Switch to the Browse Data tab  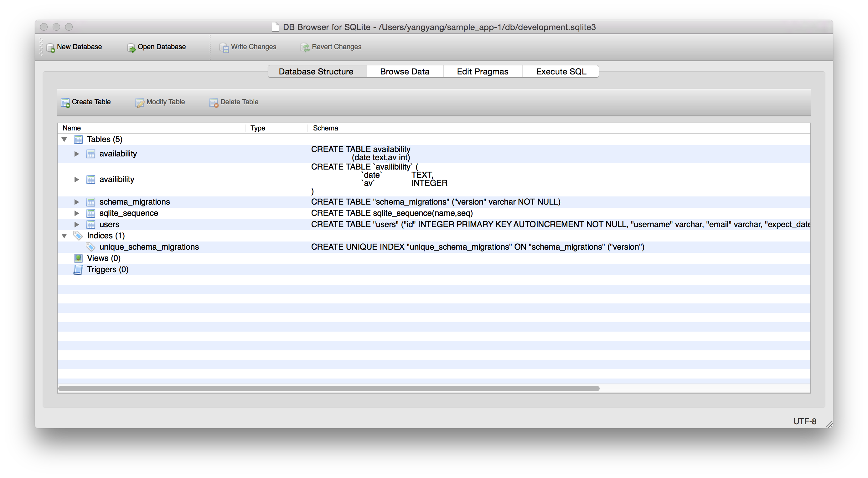tap(404, 71)
